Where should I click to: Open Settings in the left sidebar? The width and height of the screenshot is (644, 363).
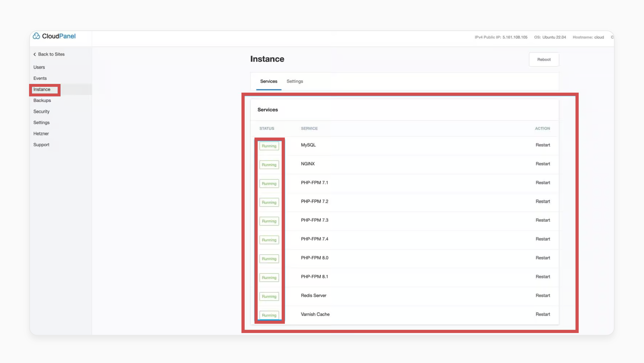pyautogui.click(x=42, y=122)
